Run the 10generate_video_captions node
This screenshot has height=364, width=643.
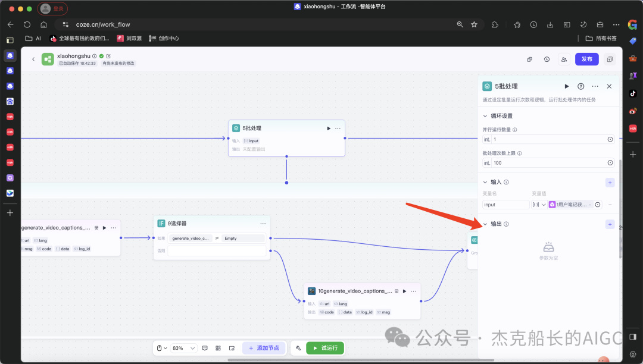404,291
